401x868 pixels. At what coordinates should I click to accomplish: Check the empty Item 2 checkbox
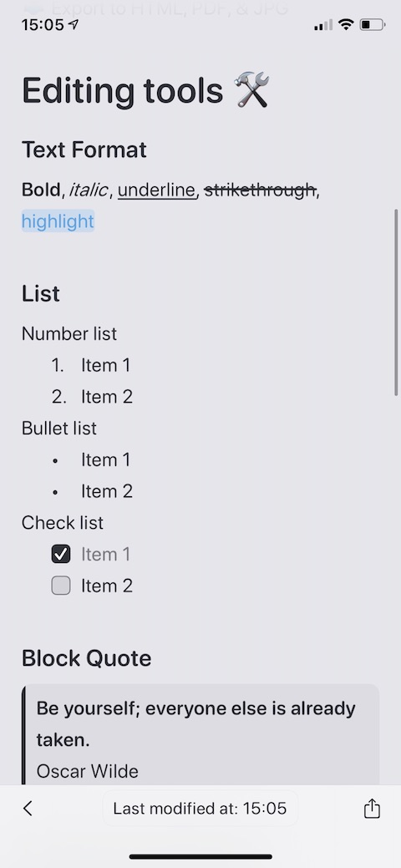pos(61,585)
